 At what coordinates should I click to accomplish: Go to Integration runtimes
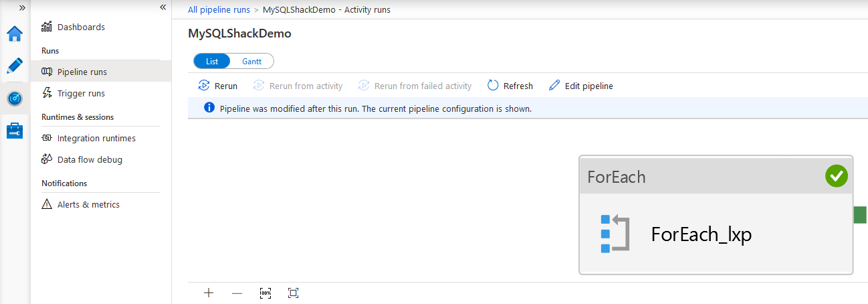pos(96,138)
